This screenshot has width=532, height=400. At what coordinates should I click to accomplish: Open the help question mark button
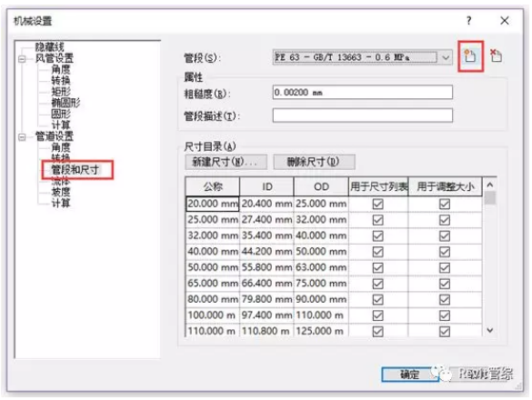coord(469,21)
